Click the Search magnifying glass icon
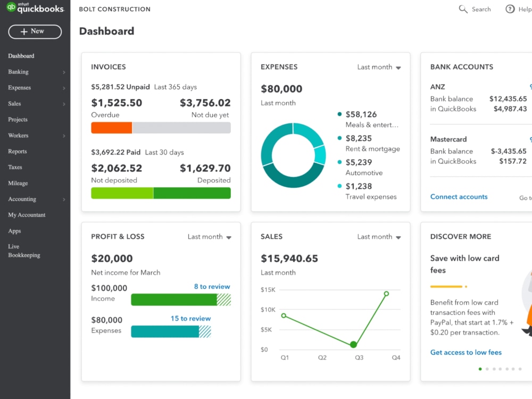Screen dimensions: 532x399 [463, 9]
